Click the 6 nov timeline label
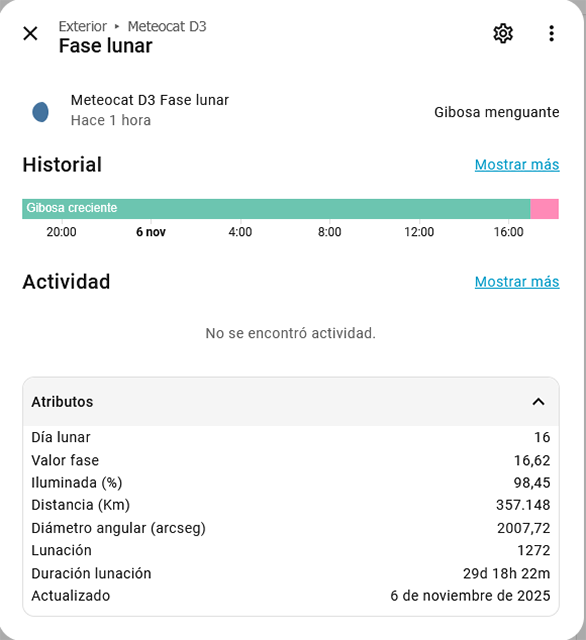The height and width of the screenshot is (640, 586). click(x=151, y=232)
